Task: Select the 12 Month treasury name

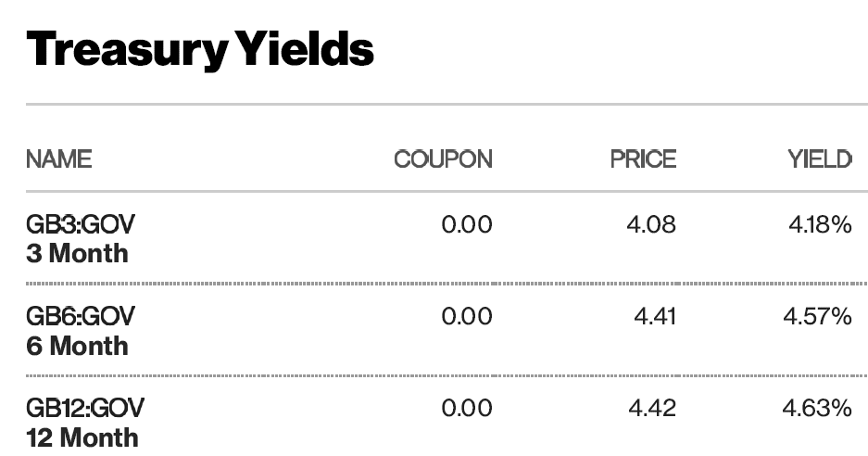Action: click(82, 437)
